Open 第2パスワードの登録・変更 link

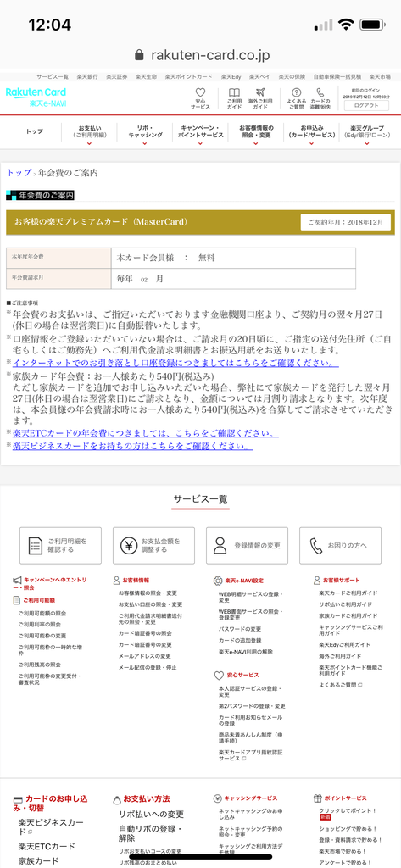pyautogui.click(x=252, y=706)
